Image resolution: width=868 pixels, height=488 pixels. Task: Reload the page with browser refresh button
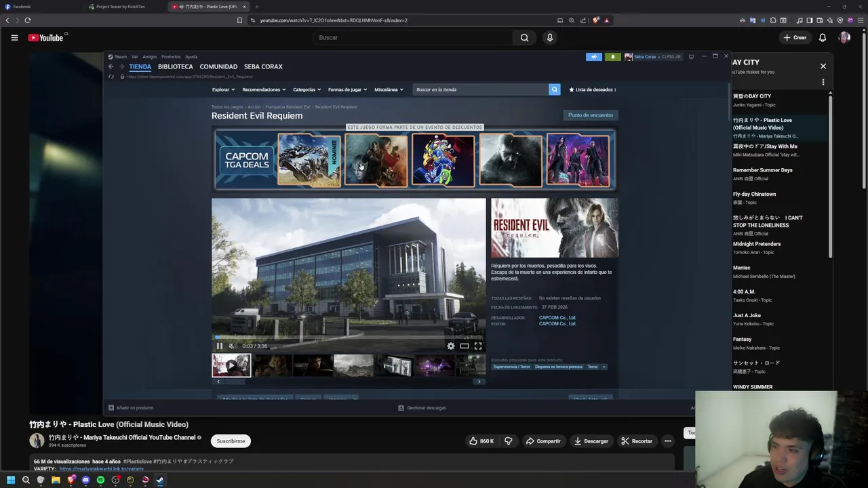coord(27,20)
